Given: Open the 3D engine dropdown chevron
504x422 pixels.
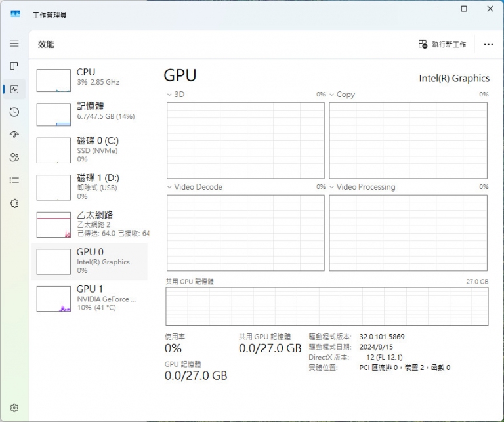Looking at the screenshot, I should 169,95.
